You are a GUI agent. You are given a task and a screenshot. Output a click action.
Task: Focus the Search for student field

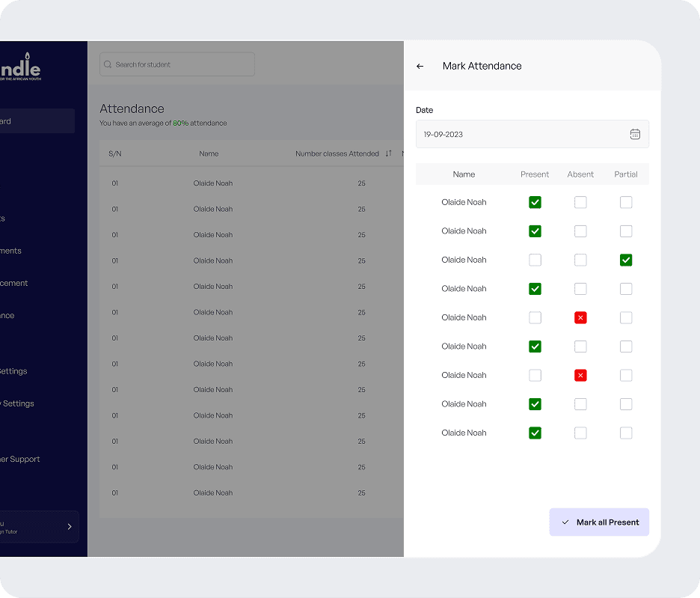point(179,65)
